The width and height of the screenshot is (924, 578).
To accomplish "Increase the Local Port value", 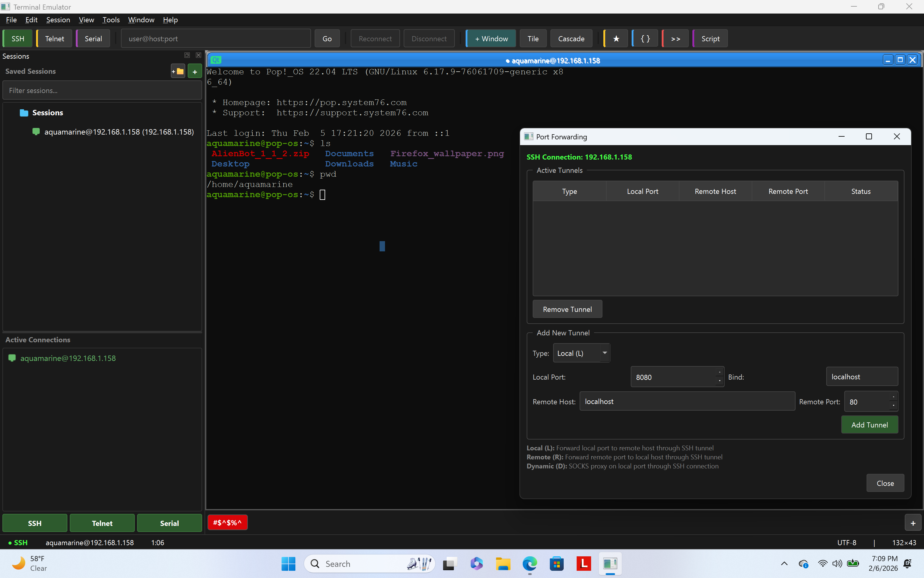I will click(719, 372).
